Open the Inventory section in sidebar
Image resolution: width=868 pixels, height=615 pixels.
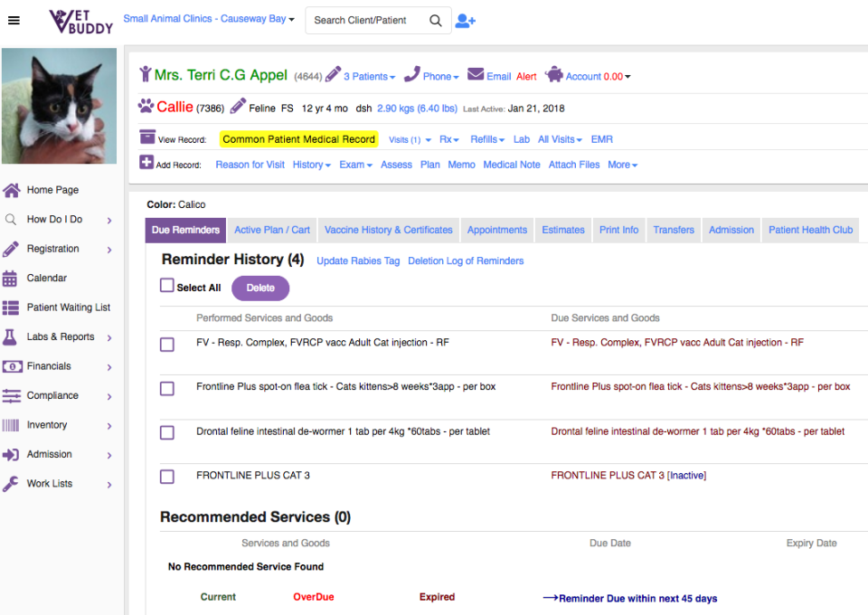[x=49, y=425]
